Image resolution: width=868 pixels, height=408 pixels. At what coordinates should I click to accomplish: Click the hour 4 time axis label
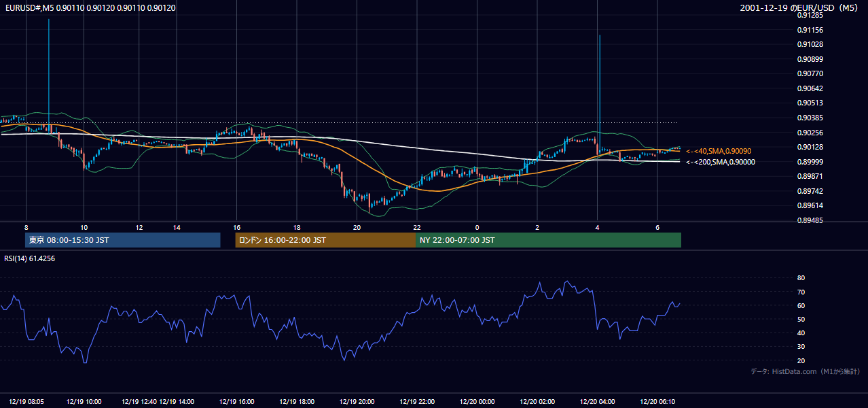coord(597,227)
